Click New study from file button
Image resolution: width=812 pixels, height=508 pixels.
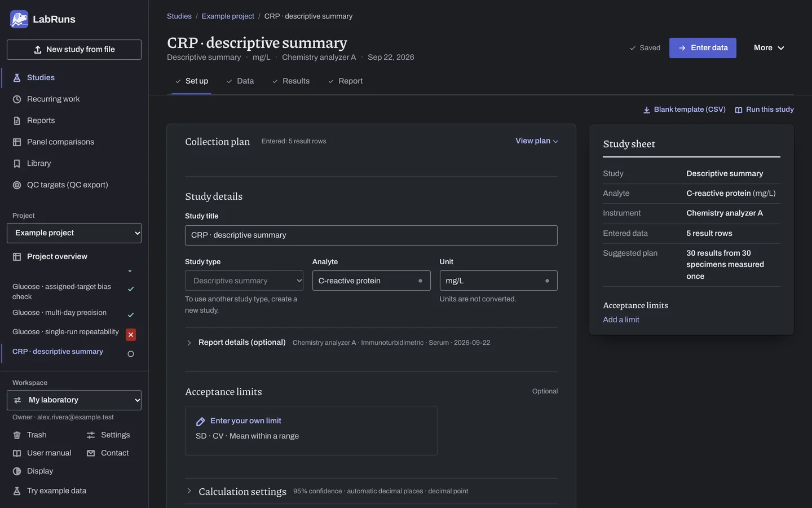tap(74, 50)
